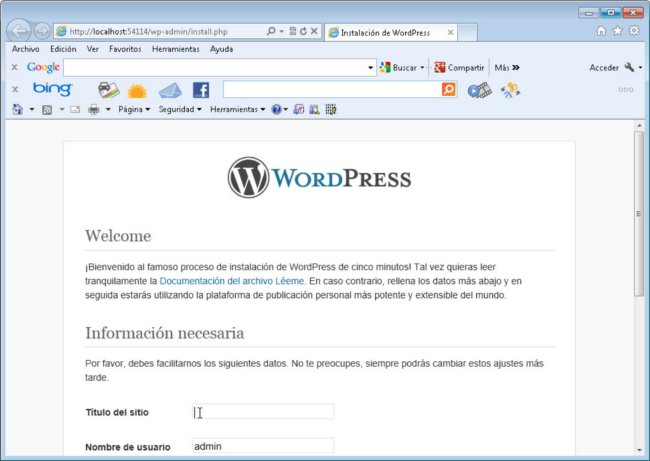650x461 pixels.
Task: Open the Seguridad dropdown menu
Action: point(180,109)
